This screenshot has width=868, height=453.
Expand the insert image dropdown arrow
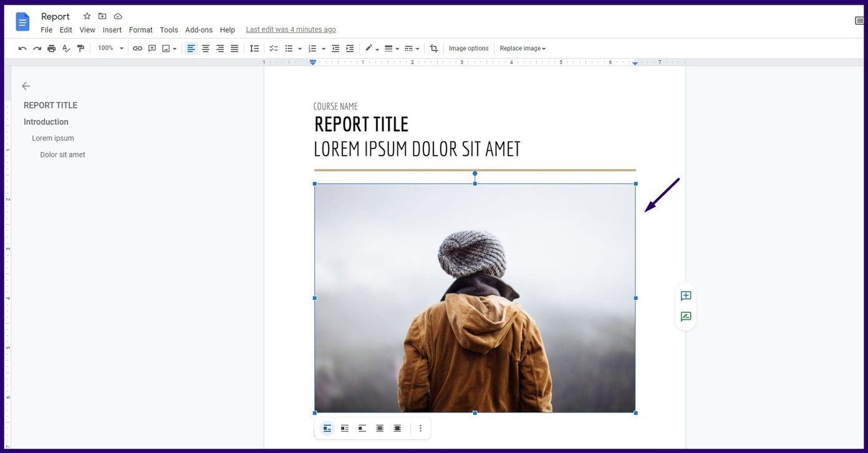(175, 49)
